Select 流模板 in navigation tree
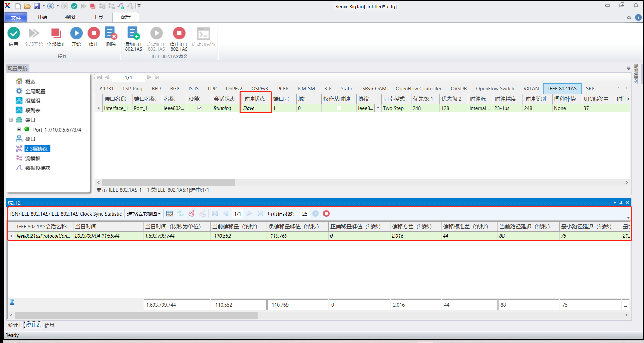This screenshot has width=644, height=343. [x=33, y=158]
